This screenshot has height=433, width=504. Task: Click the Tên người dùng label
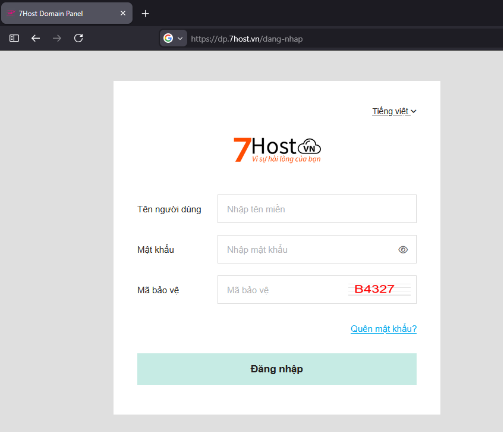169,209
